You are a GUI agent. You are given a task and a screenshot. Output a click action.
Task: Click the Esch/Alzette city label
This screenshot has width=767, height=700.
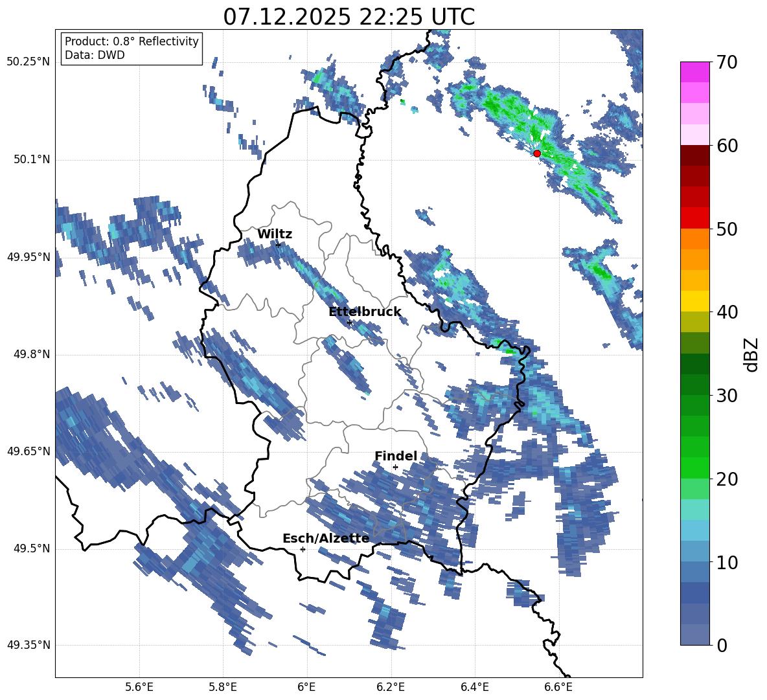[x=326, y=539]
